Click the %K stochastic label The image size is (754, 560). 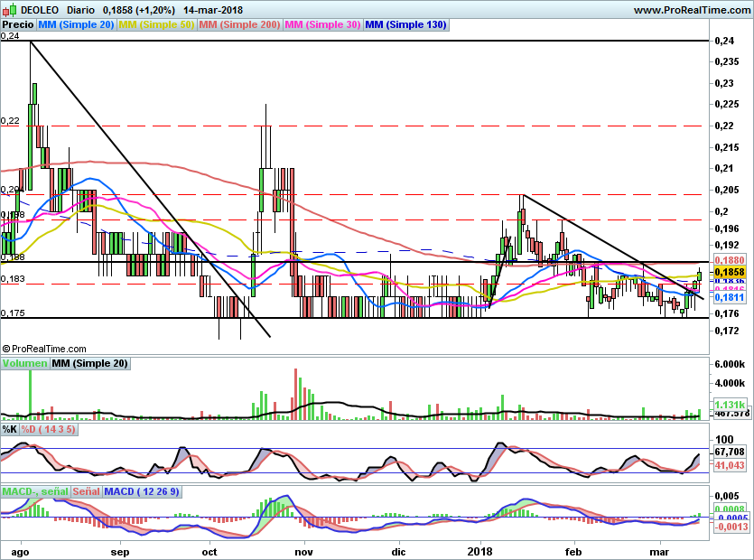pyautogui.click(x=10, y=429)
